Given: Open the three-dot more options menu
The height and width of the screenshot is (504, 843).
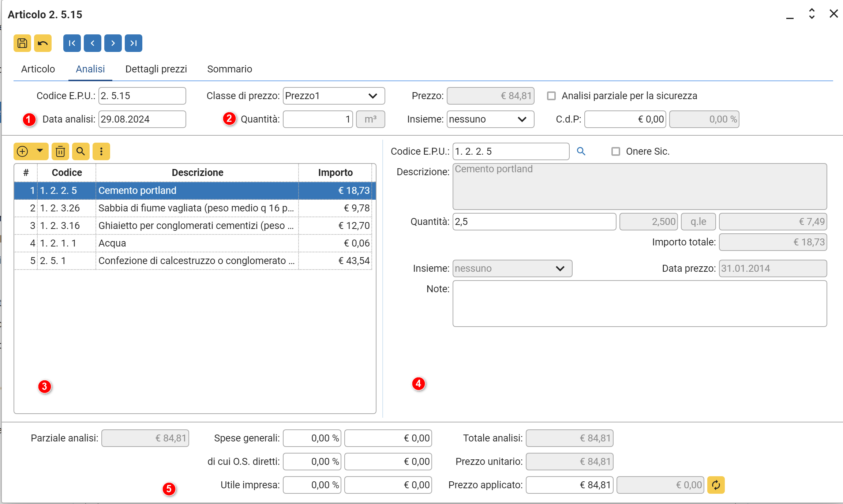Looking at the screenshot, I should (101, 151).
